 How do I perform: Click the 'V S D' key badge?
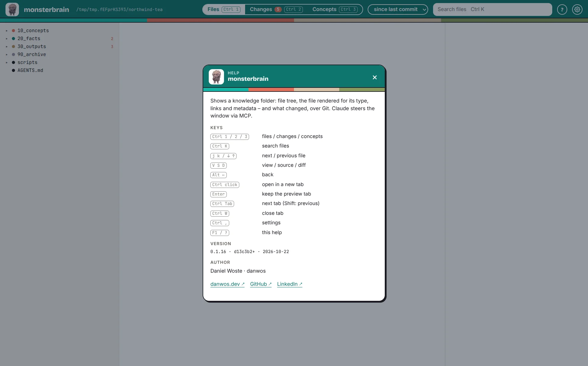point(219,166)
